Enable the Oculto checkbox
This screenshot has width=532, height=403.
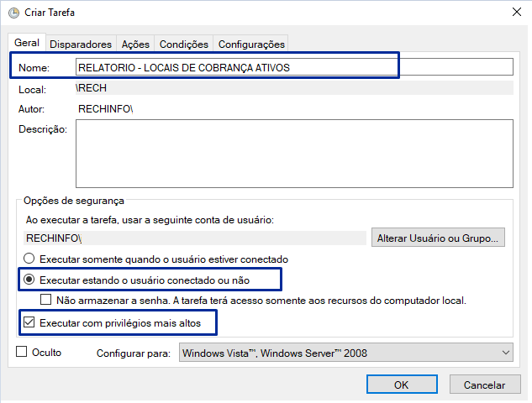pos(22,353)
